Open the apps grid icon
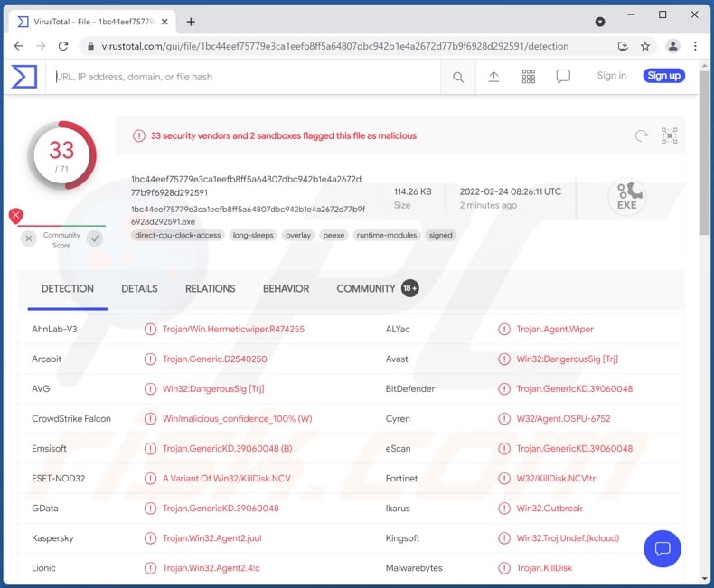Image resolution: width=714 pixels, height=588 pixels. pyautogui.click(x=528, y=77)
